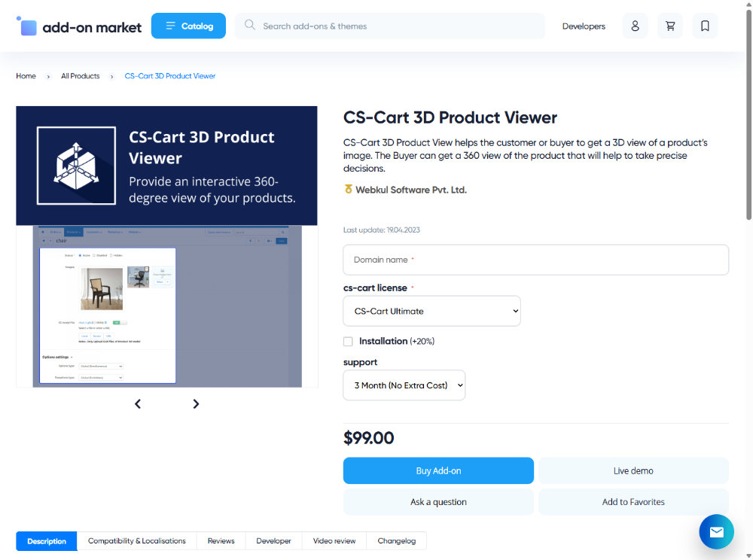The height and width of the screenshot is (560, 753).
Task: Open the bookmarks favorites icon
Action: [x=705, y=26]
